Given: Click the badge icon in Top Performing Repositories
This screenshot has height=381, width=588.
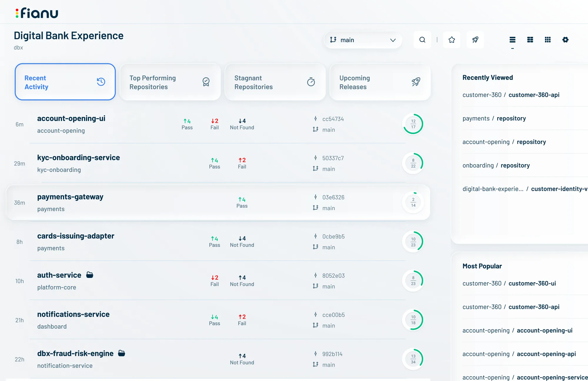Looking at the screenshot, I should (x=206, y=82).
